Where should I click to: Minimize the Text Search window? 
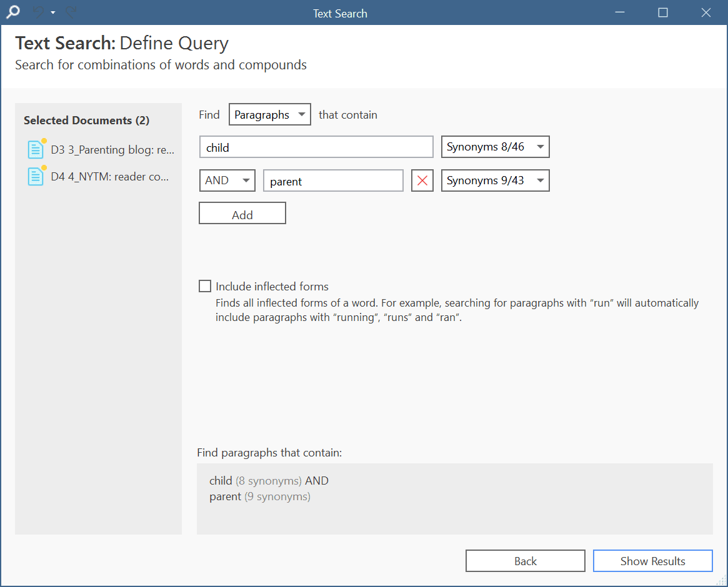point(620,12)
